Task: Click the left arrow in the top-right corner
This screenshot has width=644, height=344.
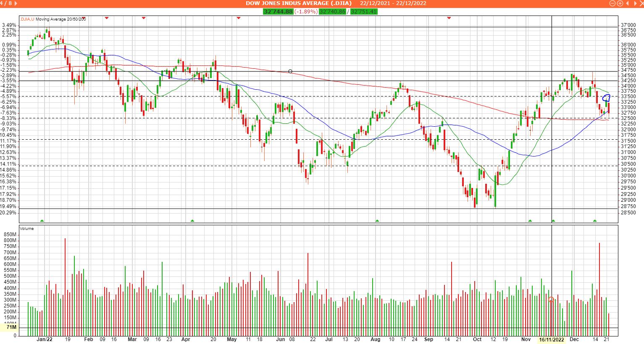Action: [x=628, y=3]
